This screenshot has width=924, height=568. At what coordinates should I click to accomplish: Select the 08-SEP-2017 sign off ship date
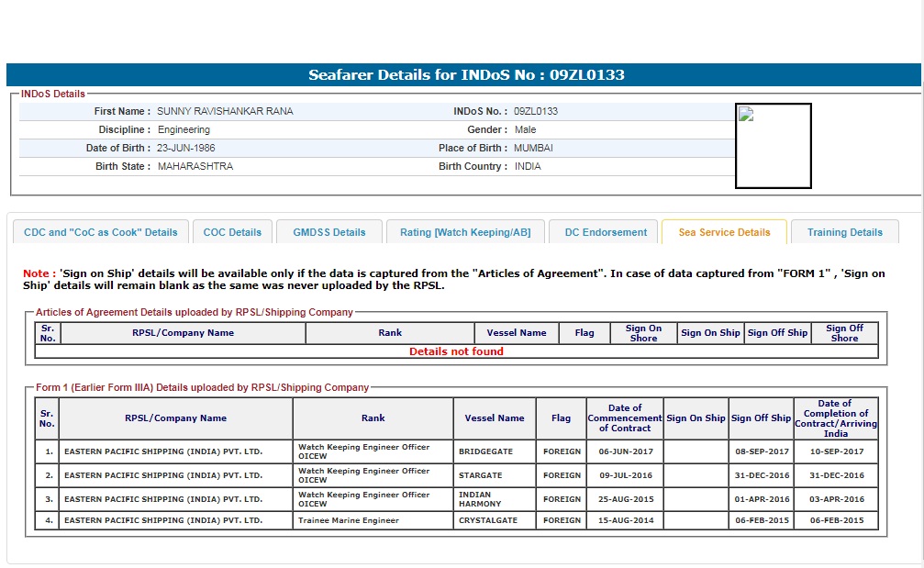click(x=762, y=451)
